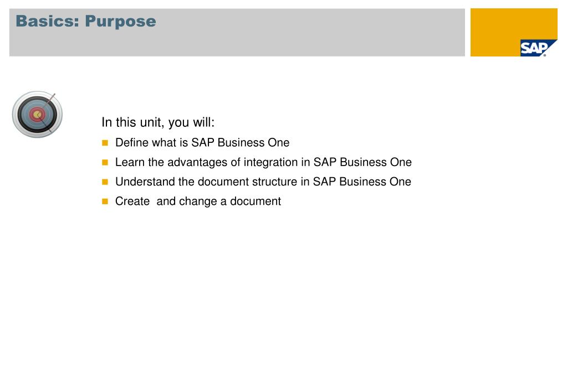Click the word 'Basics:' in the title

[x=47, y=21]
